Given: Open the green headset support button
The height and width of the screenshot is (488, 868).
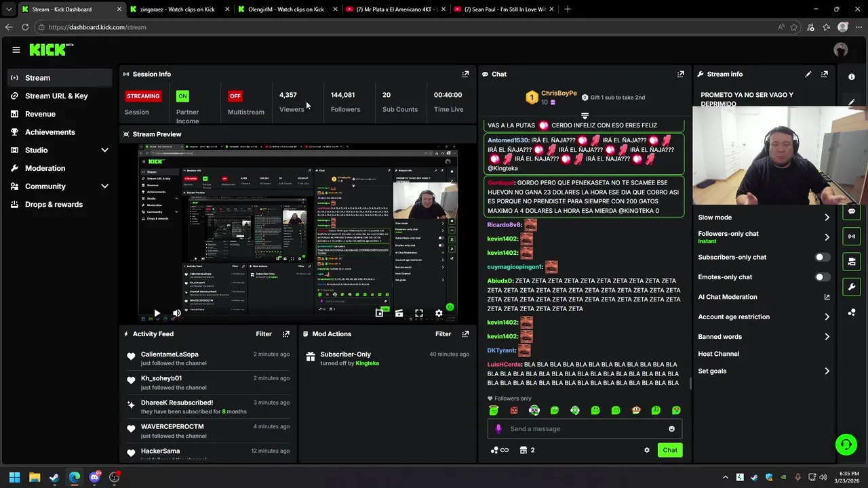Looking at the screenshot, I should (x=846, y=445).
